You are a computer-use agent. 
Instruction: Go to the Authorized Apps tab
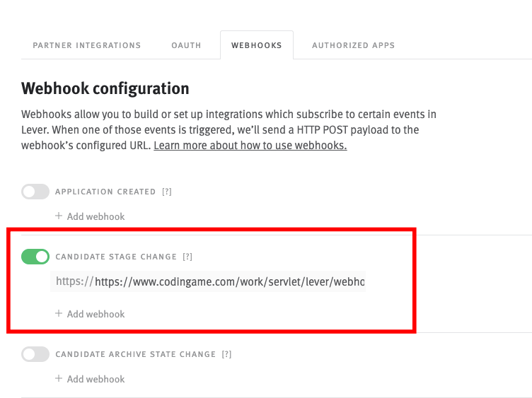pos(353,45)
